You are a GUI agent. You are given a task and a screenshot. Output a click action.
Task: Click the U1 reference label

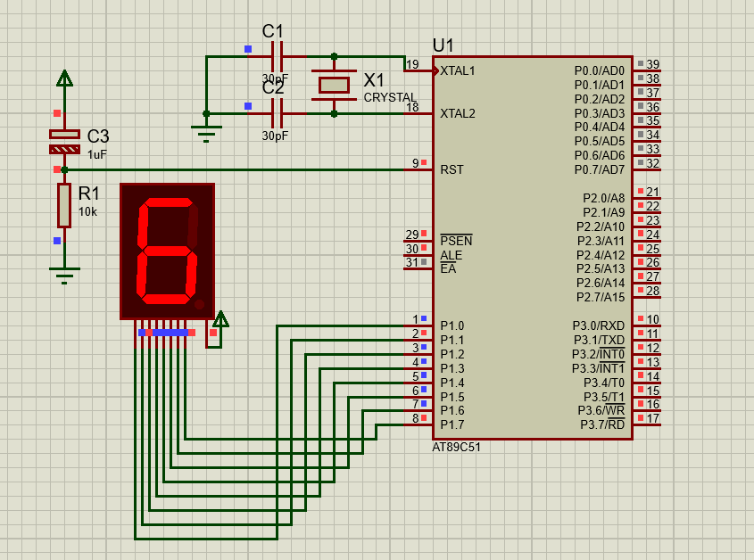click(443, 45)
